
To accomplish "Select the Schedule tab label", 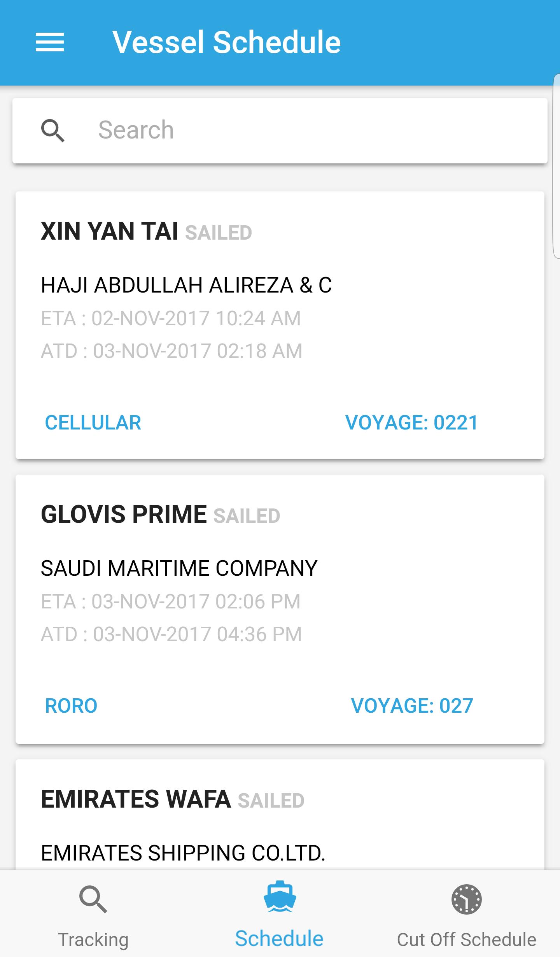I will pos(279,939).
